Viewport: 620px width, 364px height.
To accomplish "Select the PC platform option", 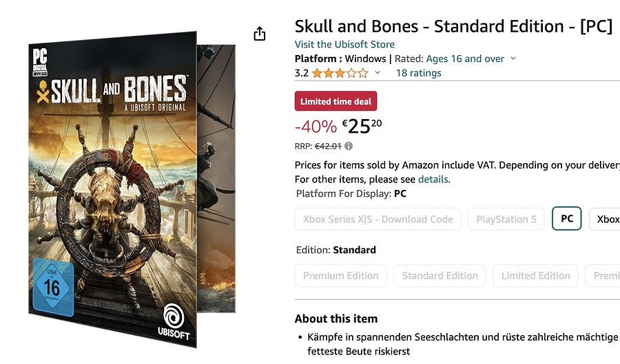I will click(567, 219).
